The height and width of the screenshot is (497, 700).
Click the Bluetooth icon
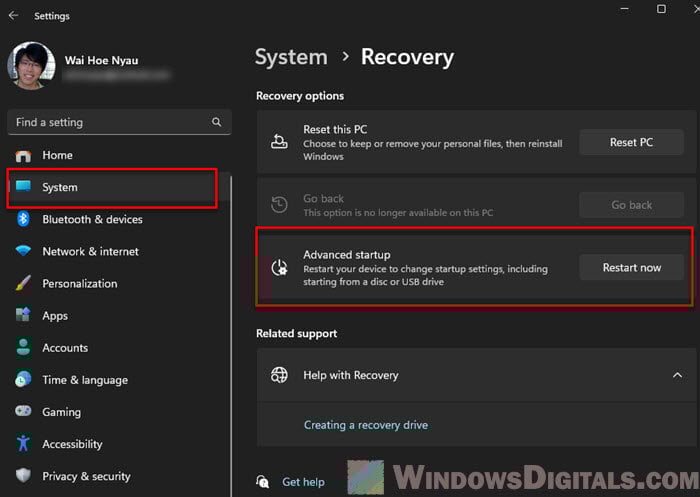[x=23, y=219]
